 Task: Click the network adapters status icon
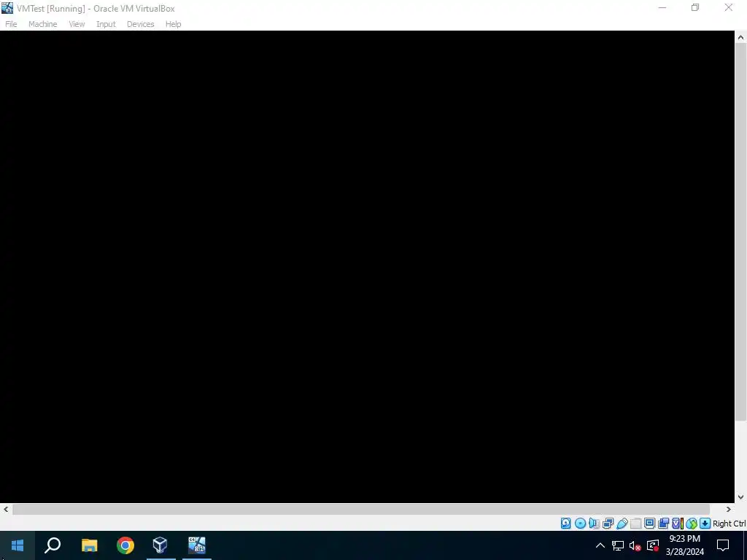tap(608, 524)
